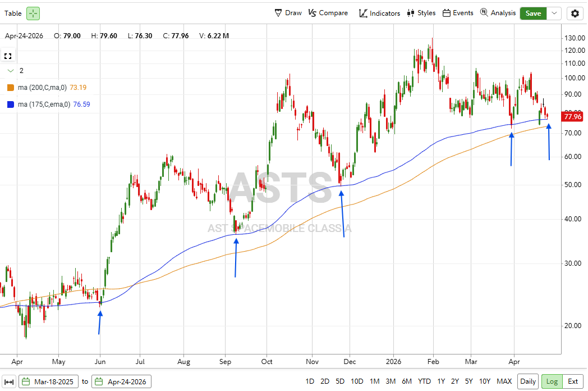Image resolution: width=588 pixels, height=391 pixels.
Task: Open the start date calendar icon
Action: click(26, 381)
